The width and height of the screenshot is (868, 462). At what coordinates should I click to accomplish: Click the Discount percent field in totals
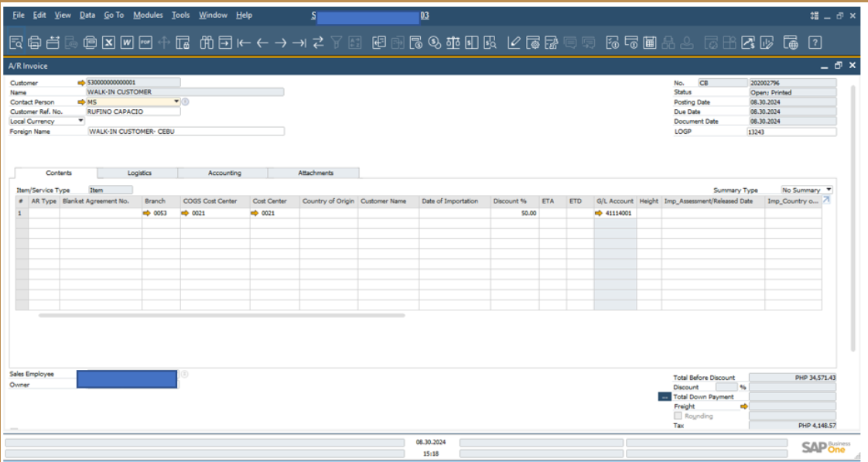(x=726, y=387)
